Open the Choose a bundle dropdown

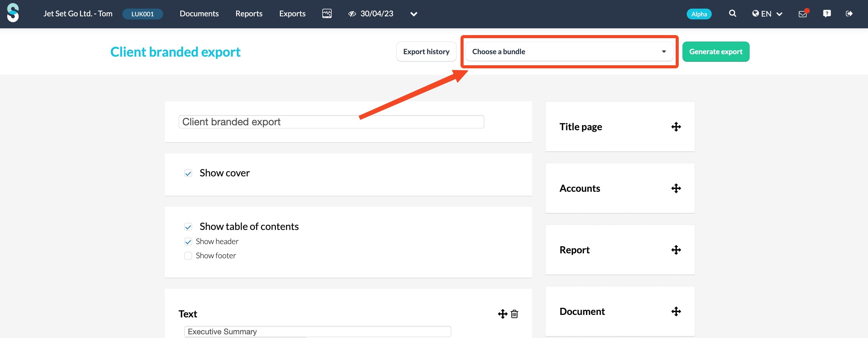pyautogui.click(x=569, y=51)
